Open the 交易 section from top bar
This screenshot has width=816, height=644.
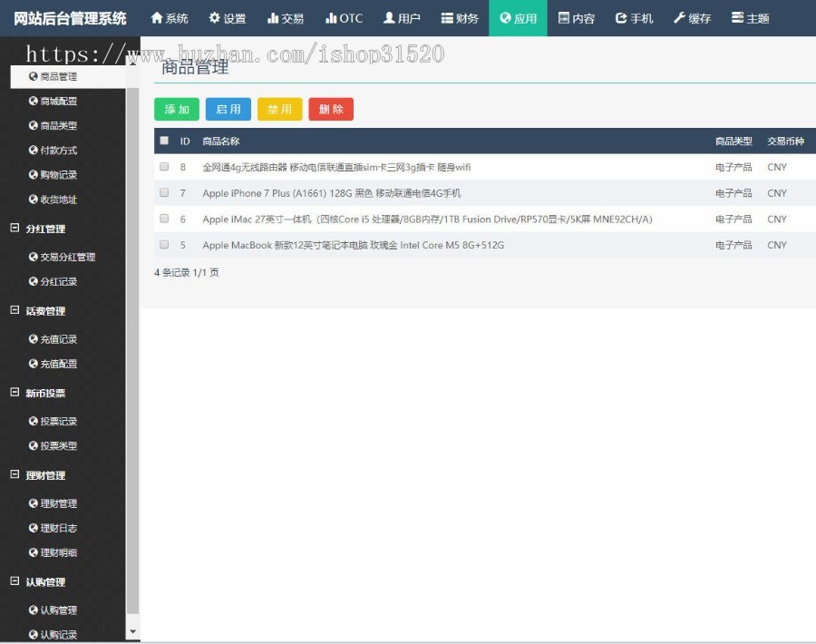(x=286, y=17)
